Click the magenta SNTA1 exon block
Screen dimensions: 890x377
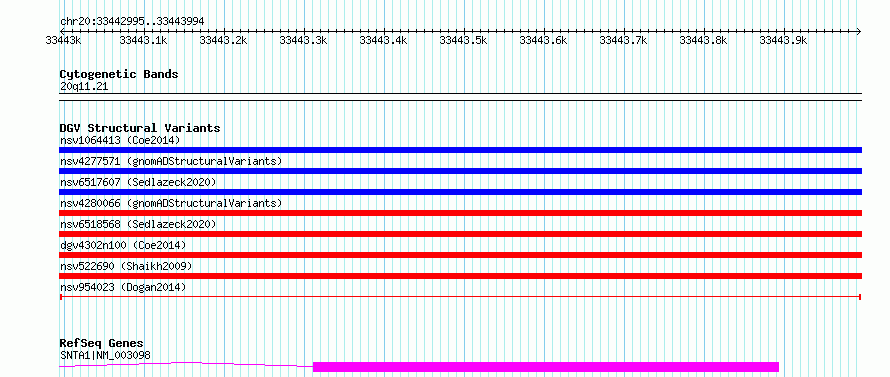click(545, 367)
